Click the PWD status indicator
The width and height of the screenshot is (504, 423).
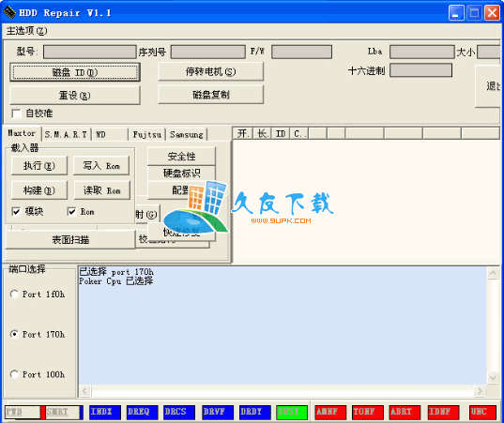tap(23, 412)
